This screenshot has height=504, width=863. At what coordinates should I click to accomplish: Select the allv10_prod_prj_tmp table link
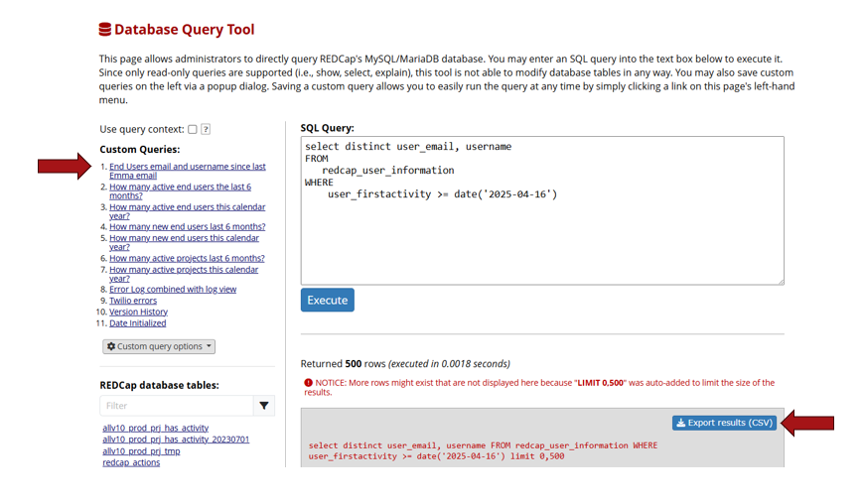(141, 450)
